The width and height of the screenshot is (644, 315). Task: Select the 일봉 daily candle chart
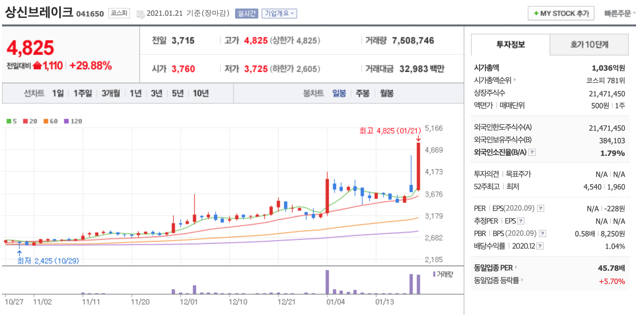tap(339, 93)
